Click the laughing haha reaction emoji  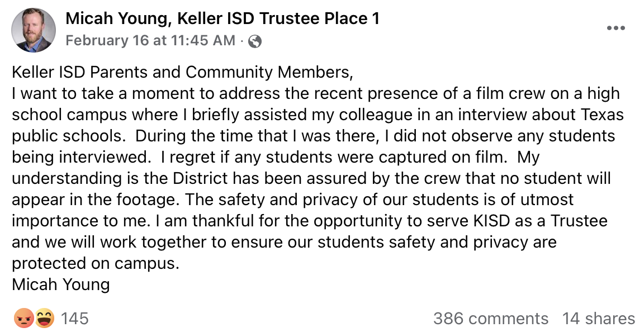click(x=44, y=319)
